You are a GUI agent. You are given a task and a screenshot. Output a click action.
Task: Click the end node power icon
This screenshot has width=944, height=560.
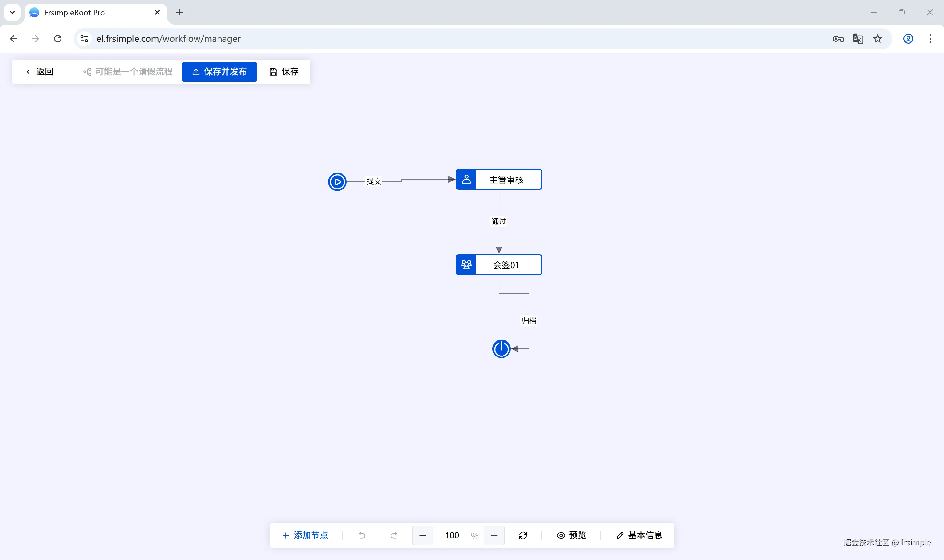click(501, 349)
